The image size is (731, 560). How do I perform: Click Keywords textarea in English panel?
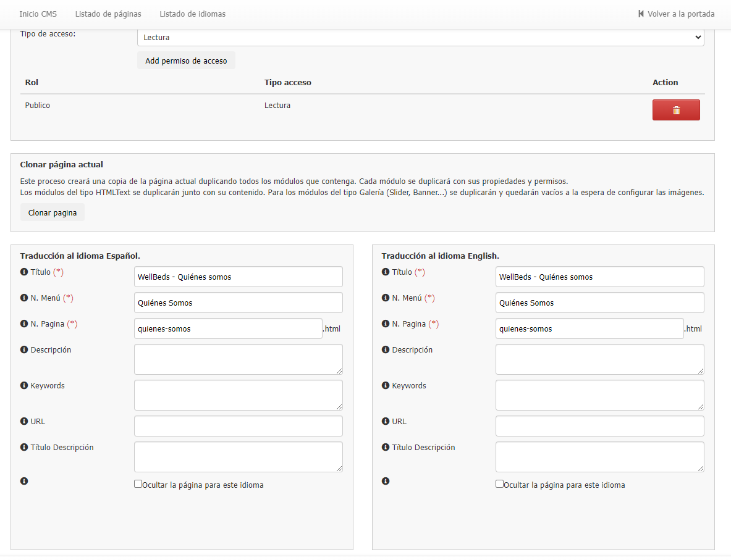pyautogui.click(x=599, y=395)
